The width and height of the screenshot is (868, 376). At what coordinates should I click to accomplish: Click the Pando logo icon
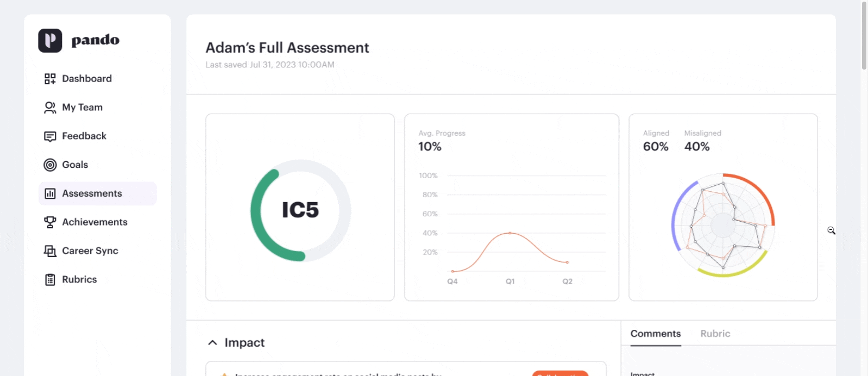click(x=50, y=41)
